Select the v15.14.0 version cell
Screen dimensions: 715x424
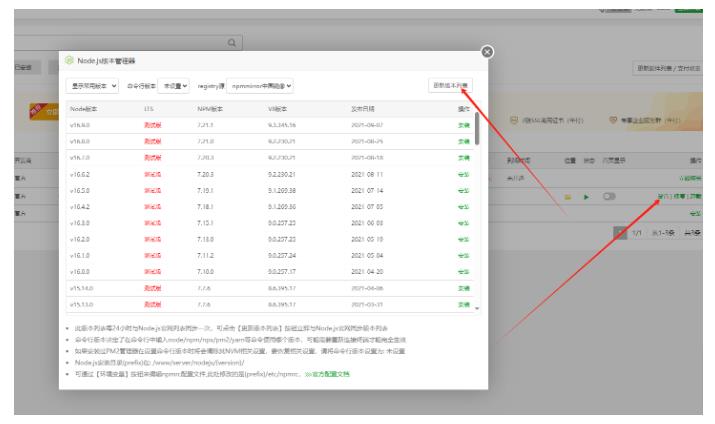[81, 288]
